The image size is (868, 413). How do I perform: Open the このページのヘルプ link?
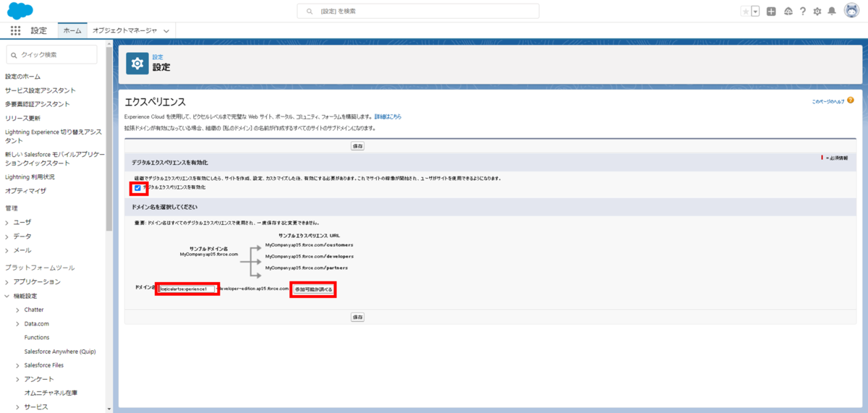pos(827,101)
